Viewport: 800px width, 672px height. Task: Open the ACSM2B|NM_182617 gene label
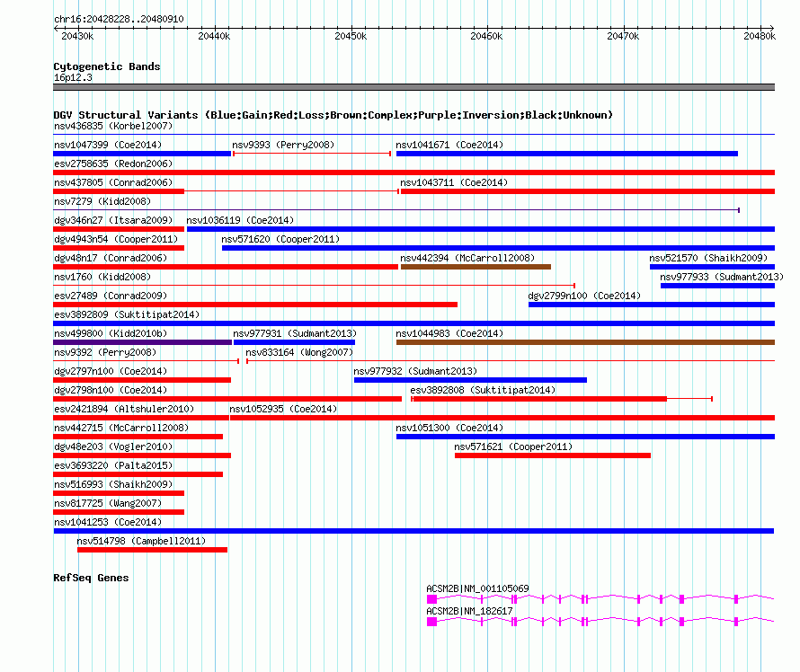(469, 611)
